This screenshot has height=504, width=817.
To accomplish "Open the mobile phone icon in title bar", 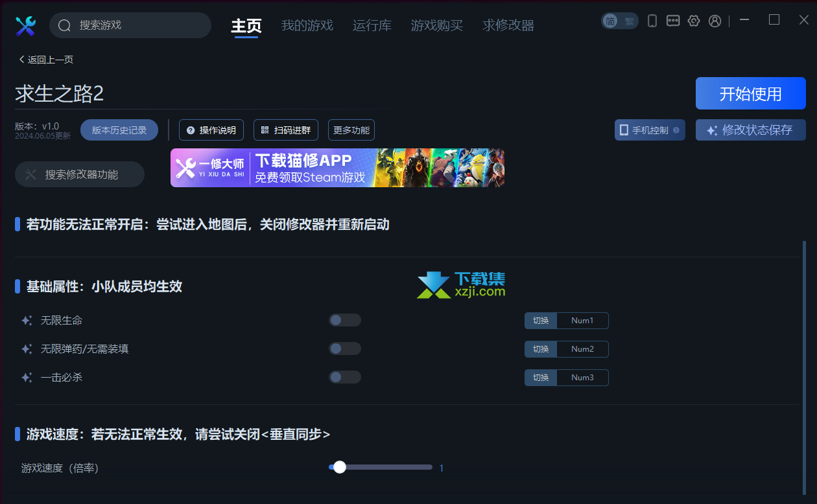I will (x=652, y=21).
